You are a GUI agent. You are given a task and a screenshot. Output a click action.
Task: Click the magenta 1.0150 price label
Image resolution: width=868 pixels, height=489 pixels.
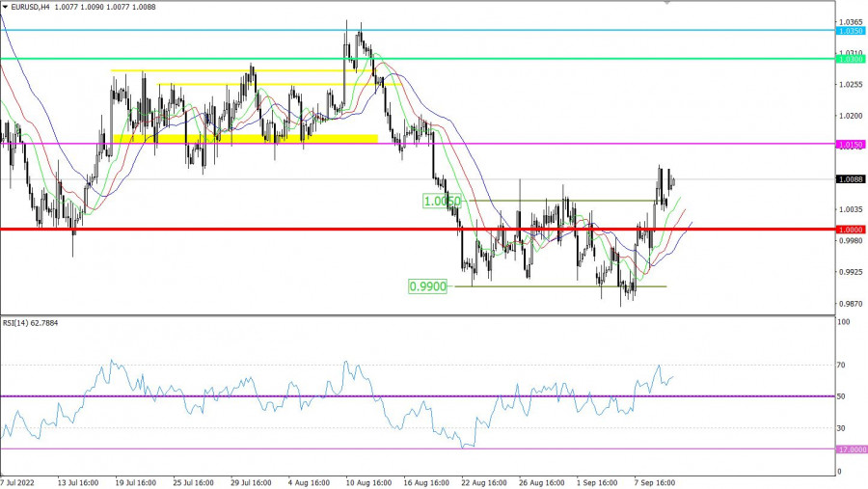[850, 145]
